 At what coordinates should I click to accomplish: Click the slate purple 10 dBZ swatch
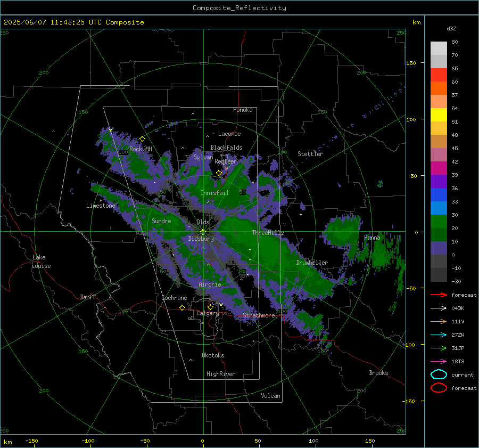pos(439,248)
